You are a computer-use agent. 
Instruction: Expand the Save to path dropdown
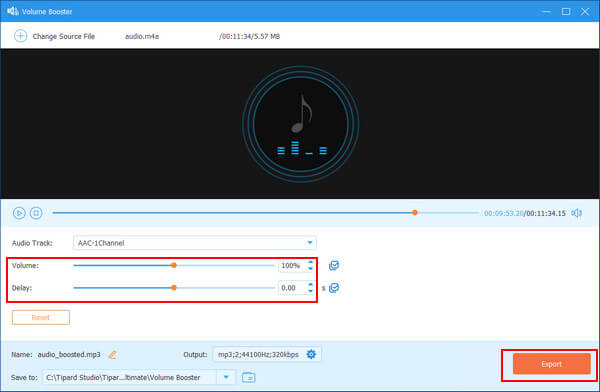226,377
